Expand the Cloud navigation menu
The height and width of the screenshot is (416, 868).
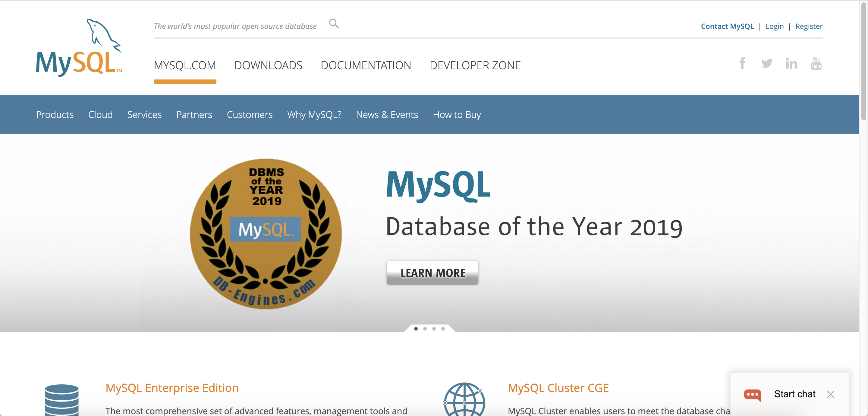click(100, 114)
